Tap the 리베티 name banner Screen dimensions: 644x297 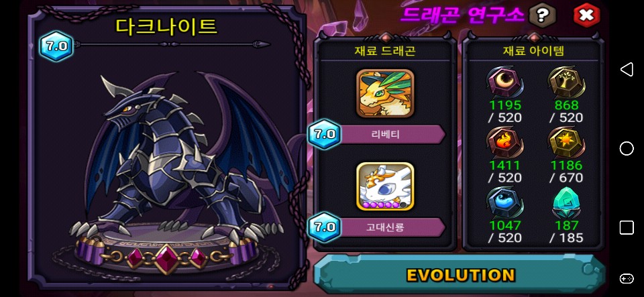392,134
